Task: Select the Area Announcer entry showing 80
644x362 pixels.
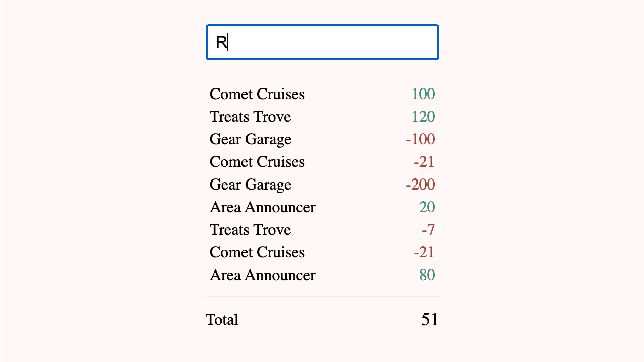Action: click(x=263, y=275)
